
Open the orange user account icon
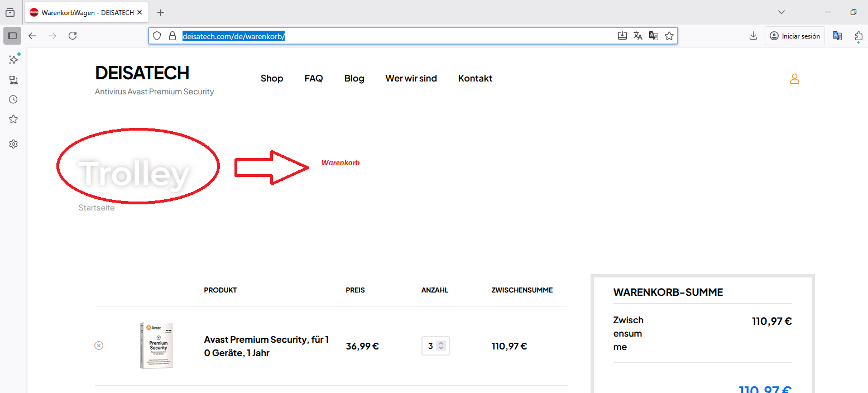[x=794, y=79]
